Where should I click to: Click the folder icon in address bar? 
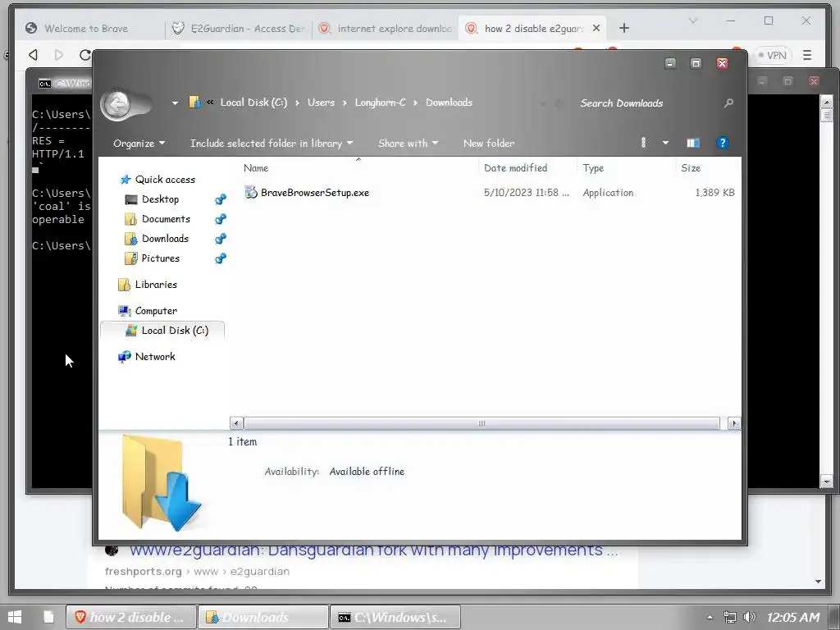pos(194,102)
